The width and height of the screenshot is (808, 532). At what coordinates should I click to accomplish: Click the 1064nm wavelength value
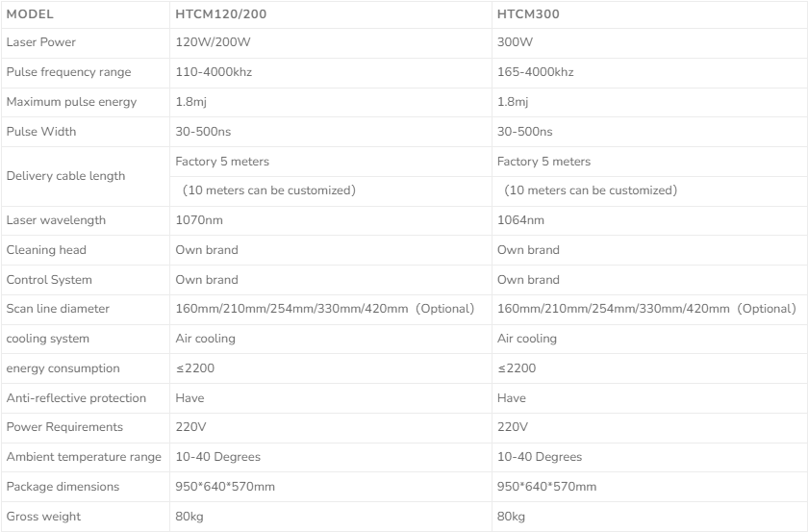click(x=520, y=220)
